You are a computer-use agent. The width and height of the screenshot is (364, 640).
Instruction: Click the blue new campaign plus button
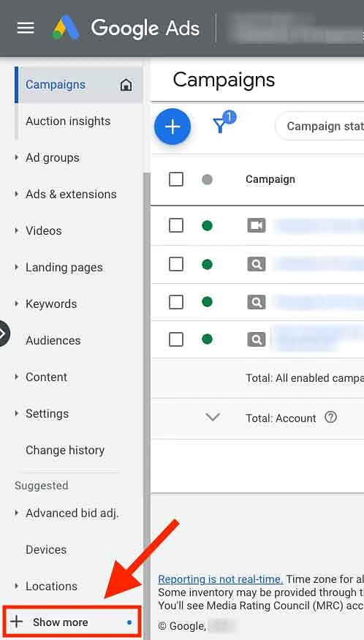pos(172,127)
